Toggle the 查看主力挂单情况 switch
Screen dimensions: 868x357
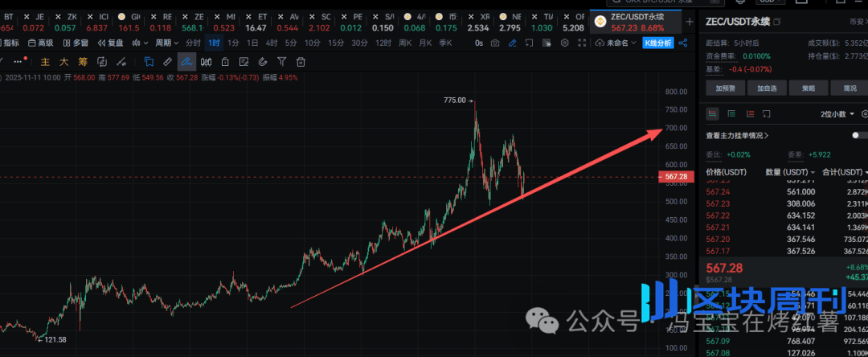tap(858, 136)
